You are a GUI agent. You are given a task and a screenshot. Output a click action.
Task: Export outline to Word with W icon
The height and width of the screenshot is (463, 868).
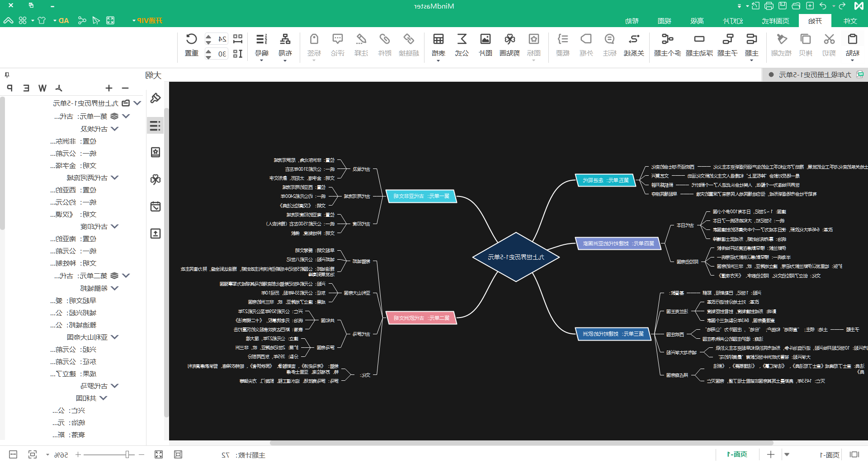pyautogui.click(x=42, y=88)
